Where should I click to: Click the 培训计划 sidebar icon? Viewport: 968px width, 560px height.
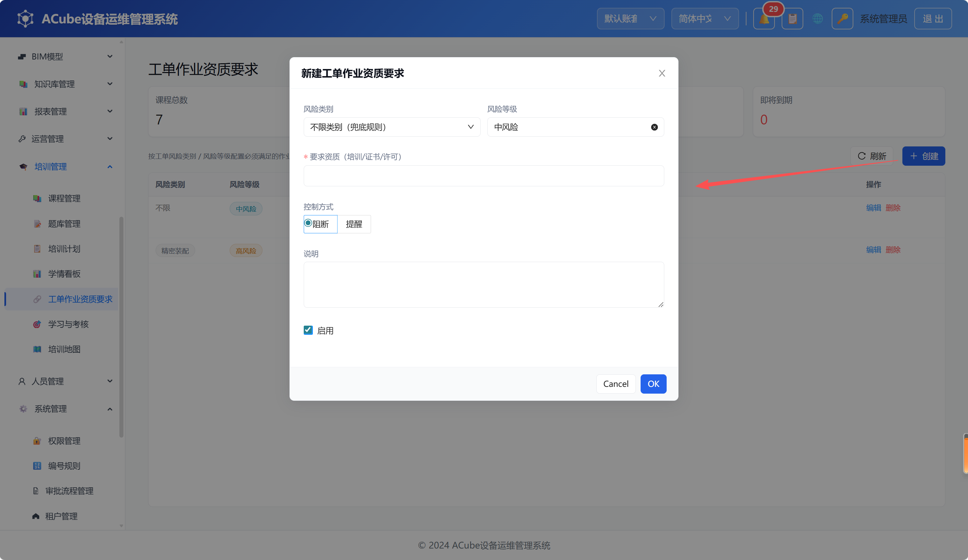(37, 249)
